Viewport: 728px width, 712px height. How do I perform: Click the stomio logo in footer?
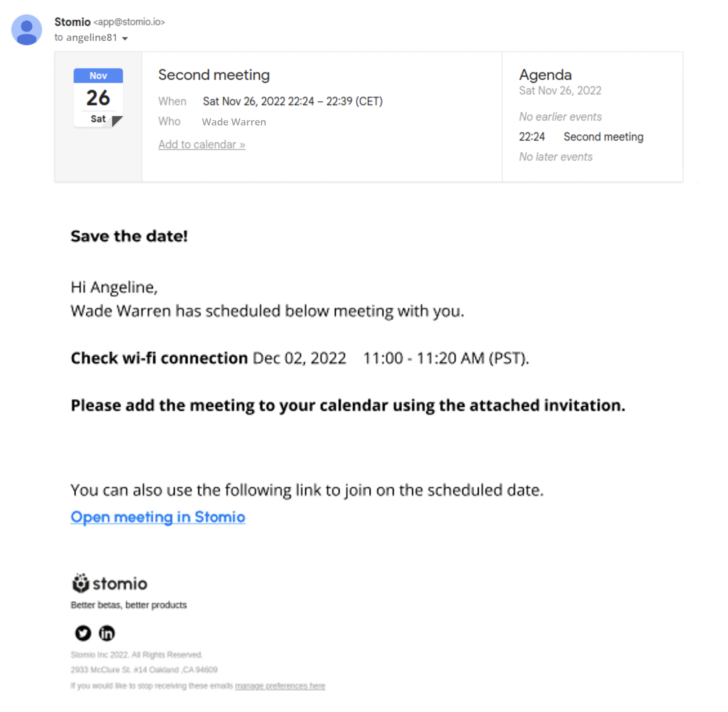click(x=110, y=583)
